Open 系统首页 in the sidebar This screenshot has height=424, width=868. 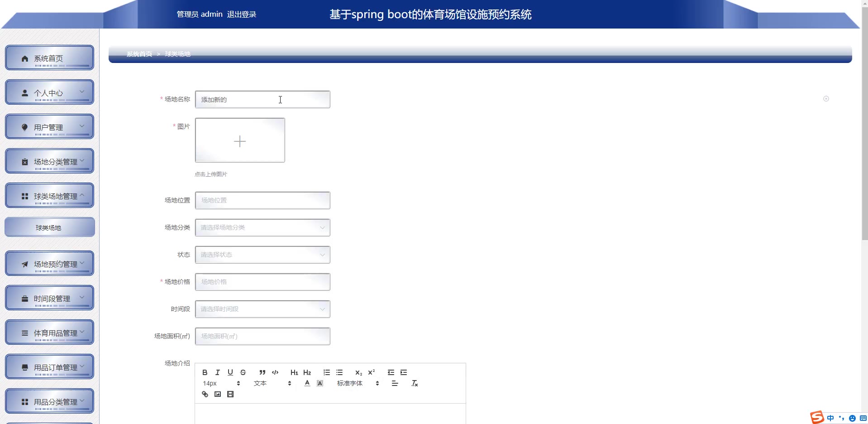click(x=49, y=58)
